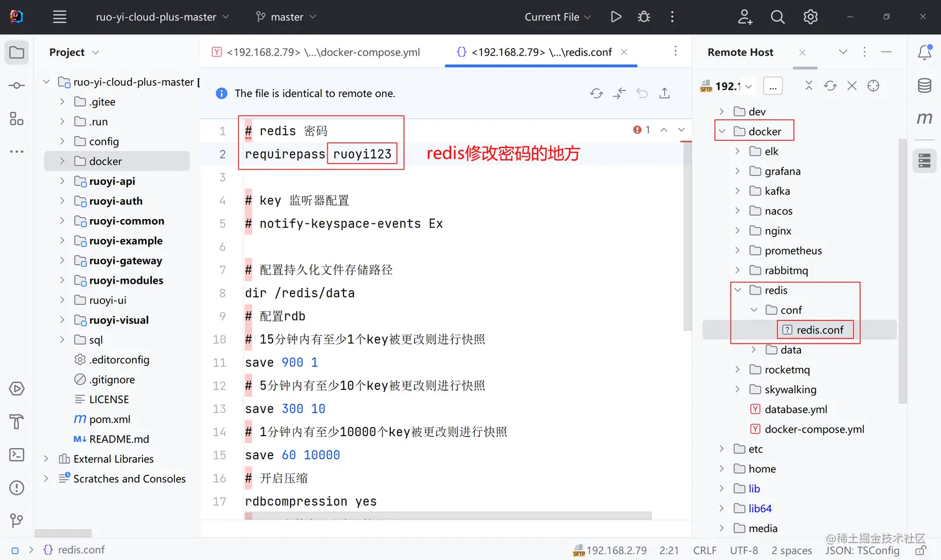Screen dimensions: 941x560
Task: Run the current file
Action: (x=616, y=17)
